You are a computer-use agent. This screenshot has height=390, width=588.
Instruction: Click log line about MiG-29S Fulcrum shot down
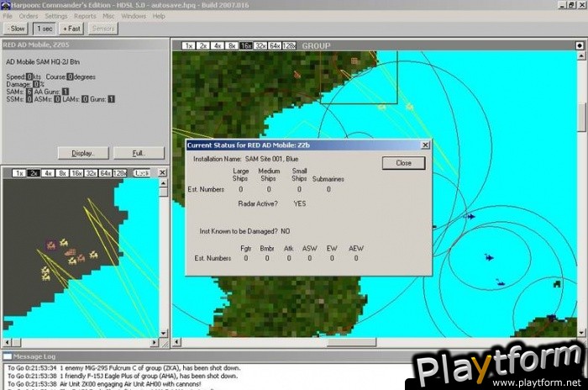pyautogui.click(x=123, y=368)
